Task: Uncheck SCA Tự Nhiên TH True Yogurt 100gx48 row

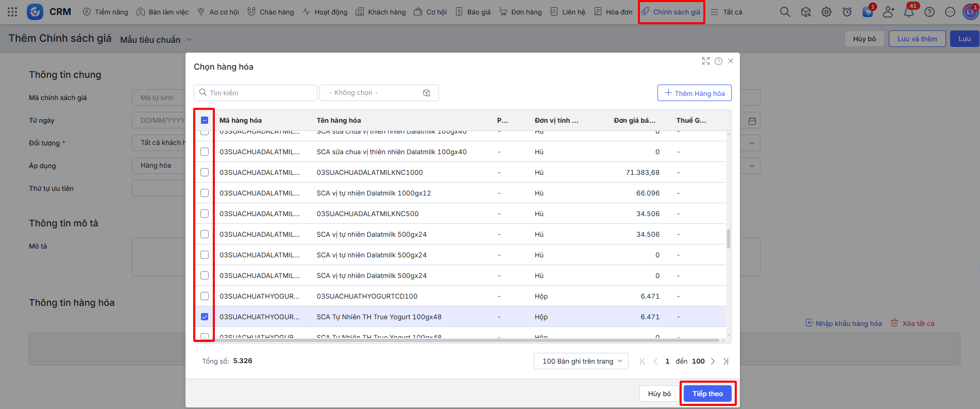Action: [x=205, y=317]
